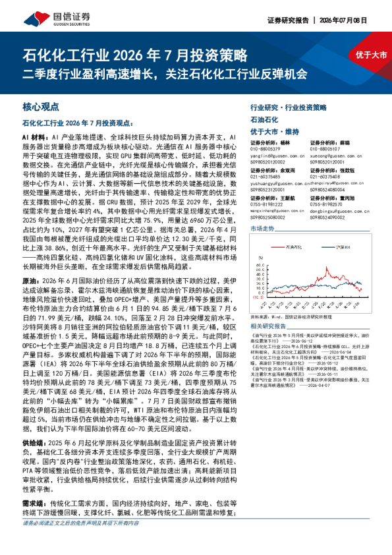Click the Guosen Securities logo icon

pyautogui.click(x=36, y=18)
